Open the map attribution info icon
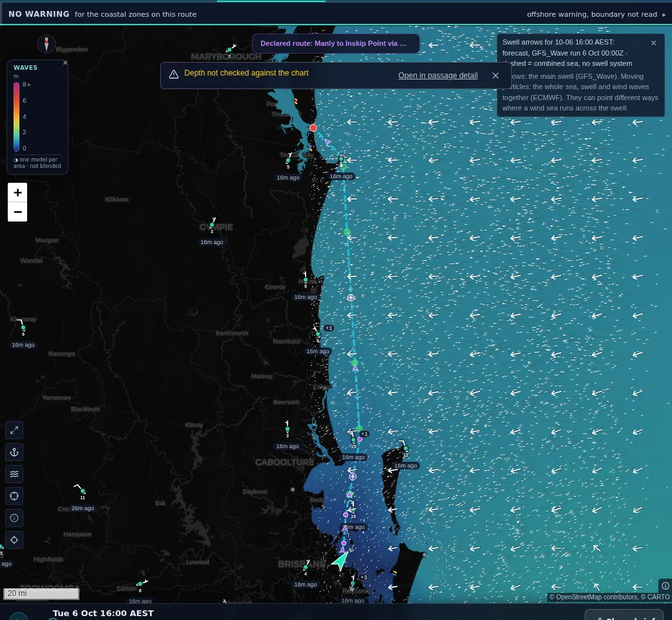Image resolution: width=672 pixels, height=620 pixels. click(x=665, y=585)
